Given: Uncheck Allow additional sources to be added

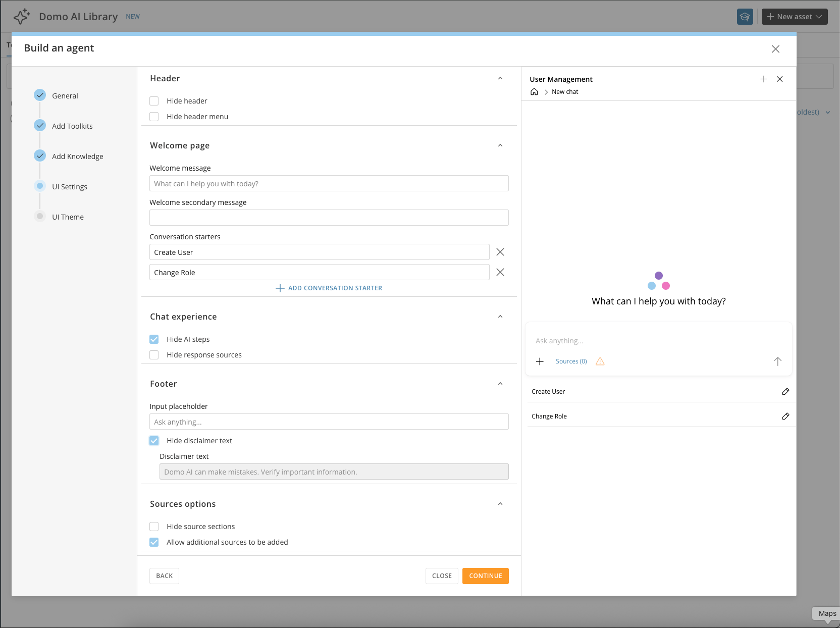Looking at the screenshot, I should (154, 542).
